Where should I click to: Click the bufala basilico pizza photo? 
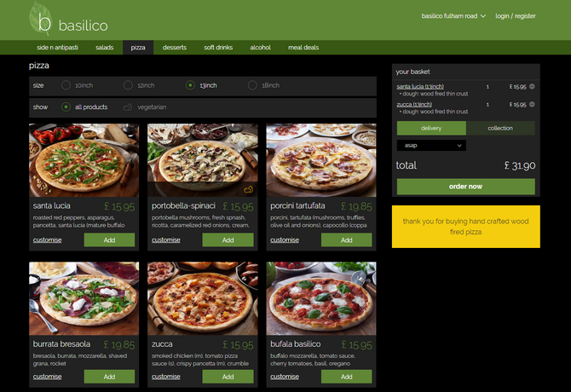[321, 298]
